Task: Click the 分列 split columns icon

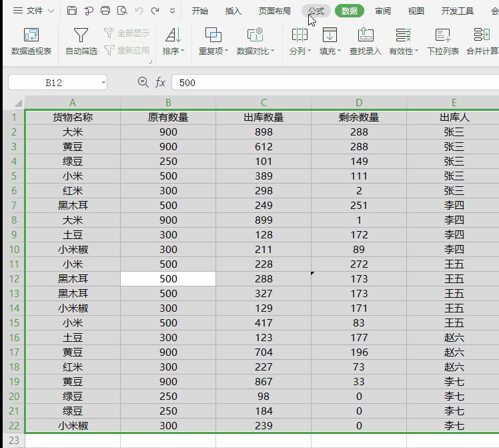Action: 300,35
